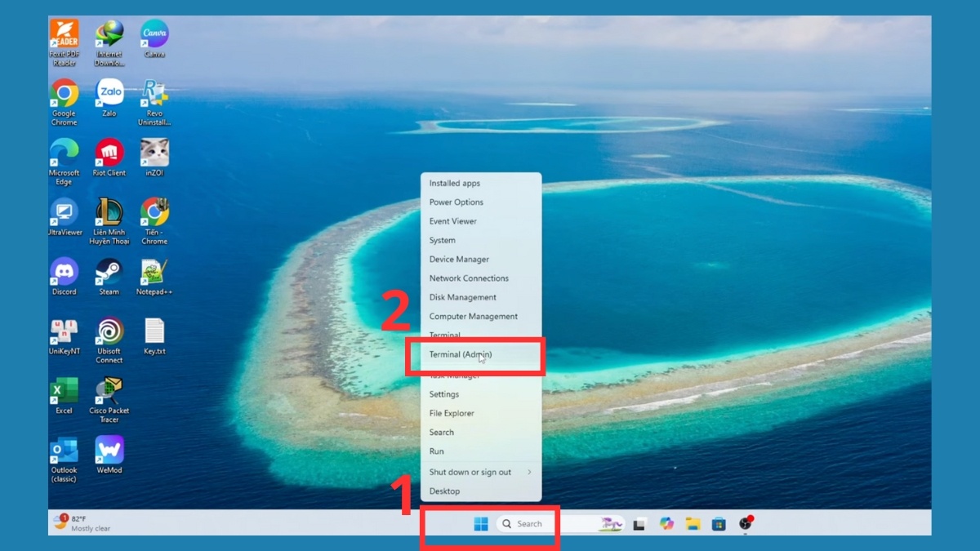Open Power Options in the context menu

[481, 202]
